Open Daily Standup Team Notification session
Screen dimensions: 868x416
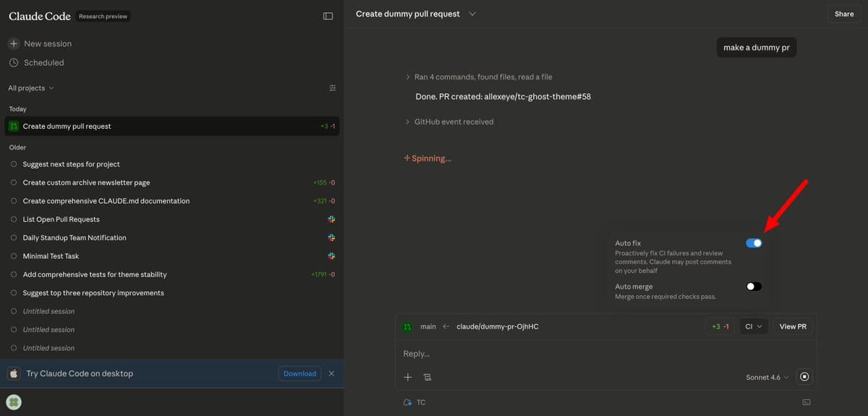171,237
